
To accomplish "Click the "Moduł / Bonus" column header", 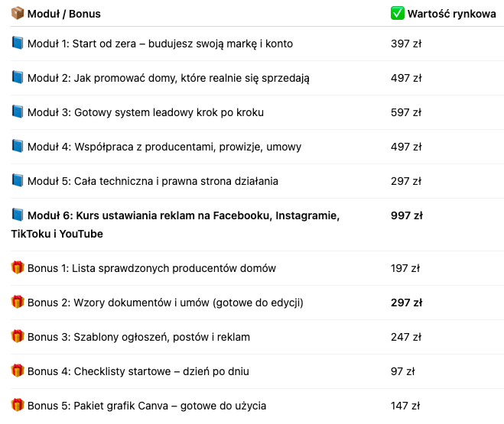I will (x=64, y=14).
